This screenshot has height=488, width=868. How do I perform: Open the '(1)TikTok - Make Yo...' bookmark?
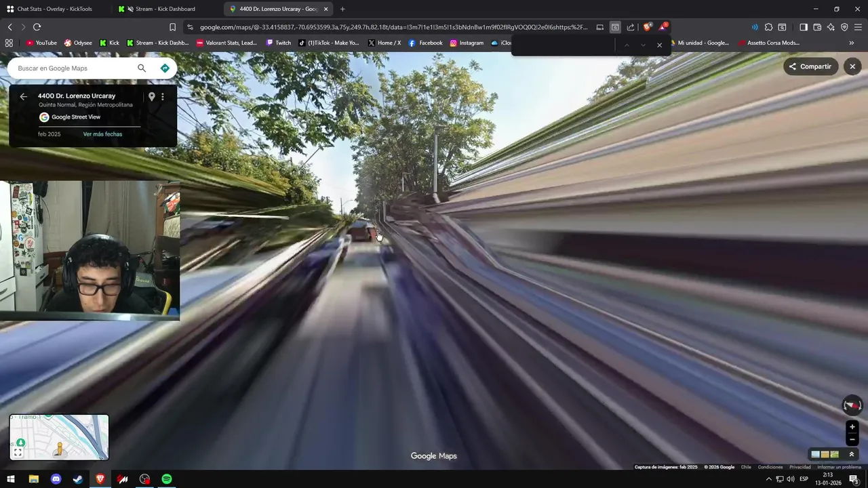(329, 43)
